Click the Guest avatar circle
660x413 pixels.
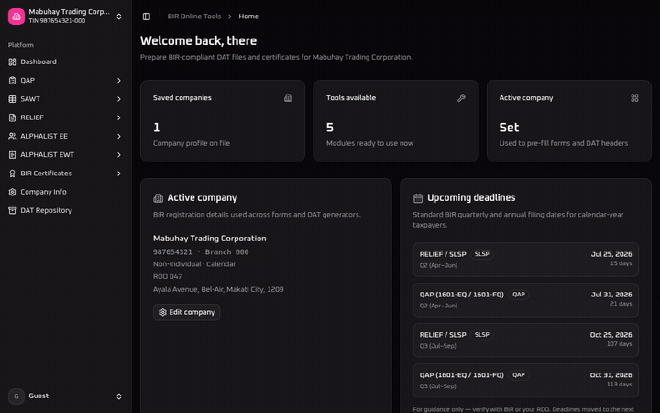[16, 396]
